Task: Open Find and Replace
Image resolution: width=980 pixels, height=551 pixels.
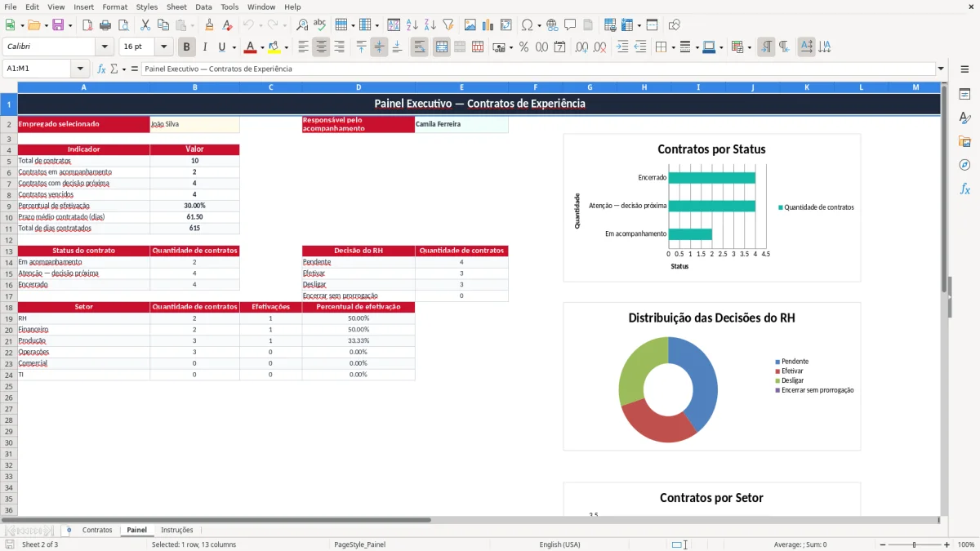Action: 302,25
